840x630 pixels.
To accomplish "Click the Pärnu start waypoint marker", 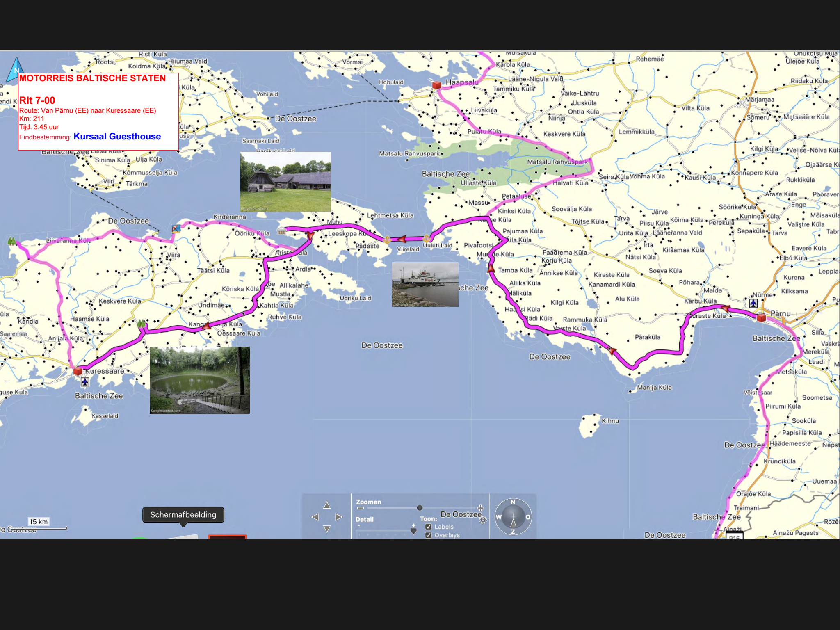I will [761, 317].
